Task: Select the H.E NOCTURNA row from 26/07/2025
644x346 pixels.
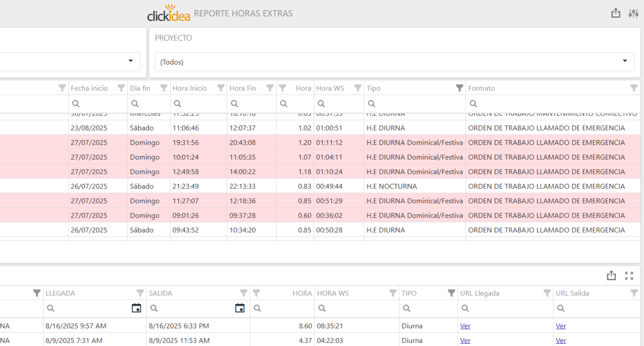Action: pyautogui.click(x=391, y=186)
